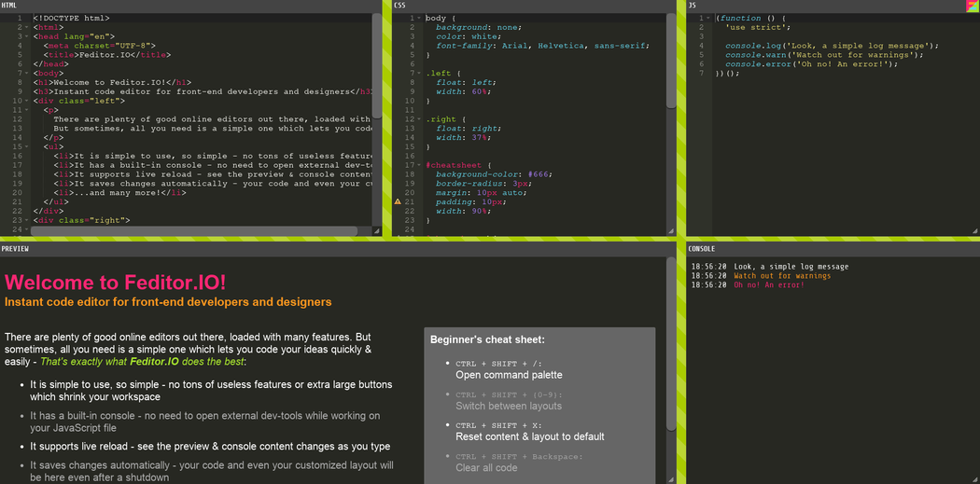The width and height of the screenshot is (980, 484).
Task: Click the warning icon on CSS line 21
Action: (399, 201)
